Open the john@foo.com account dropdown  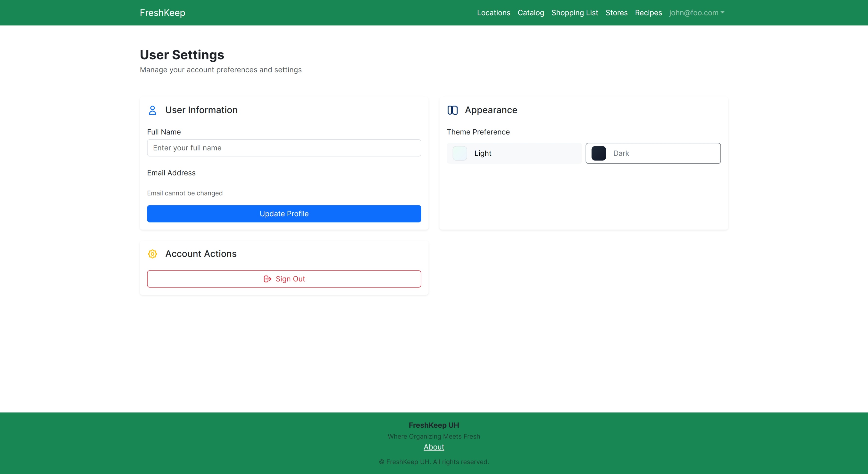(696, 13)
